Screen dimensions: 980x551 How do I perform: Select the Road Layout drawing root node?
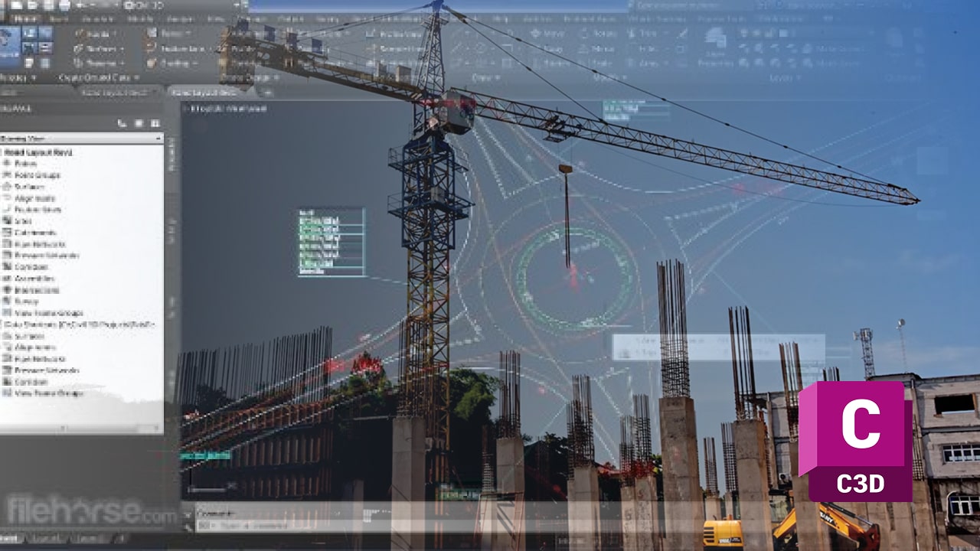[x=38, y=152]
